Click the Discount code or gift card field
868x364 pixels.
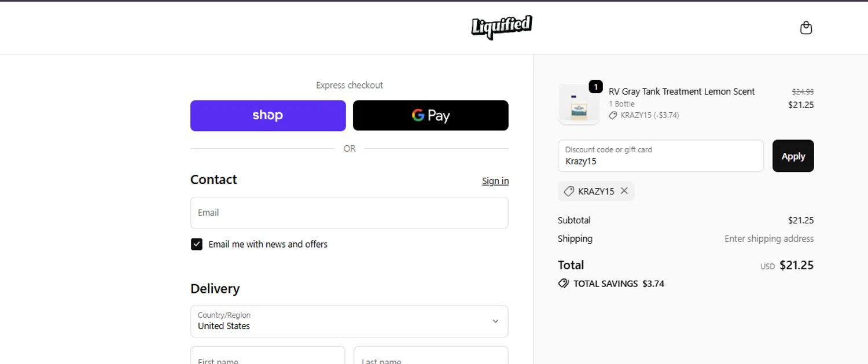[x=661, y=156]
